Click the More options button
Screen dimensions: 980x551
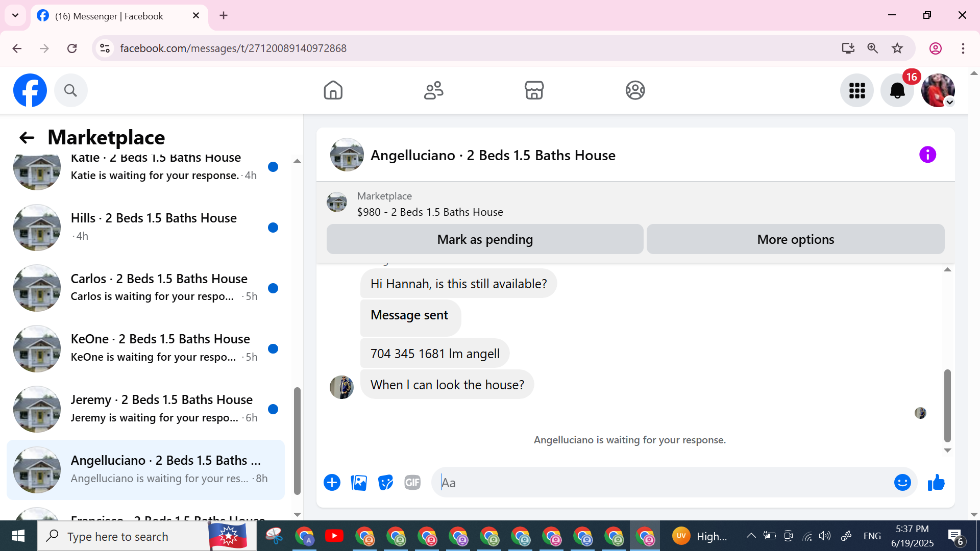(x=795, y=239)
